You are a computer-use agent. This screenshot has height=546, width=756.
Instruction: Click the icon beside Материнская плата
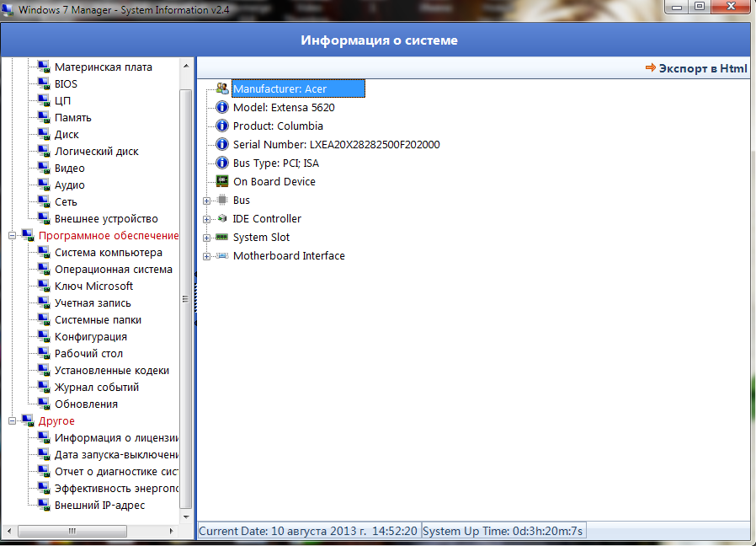(x=44, y=67)
